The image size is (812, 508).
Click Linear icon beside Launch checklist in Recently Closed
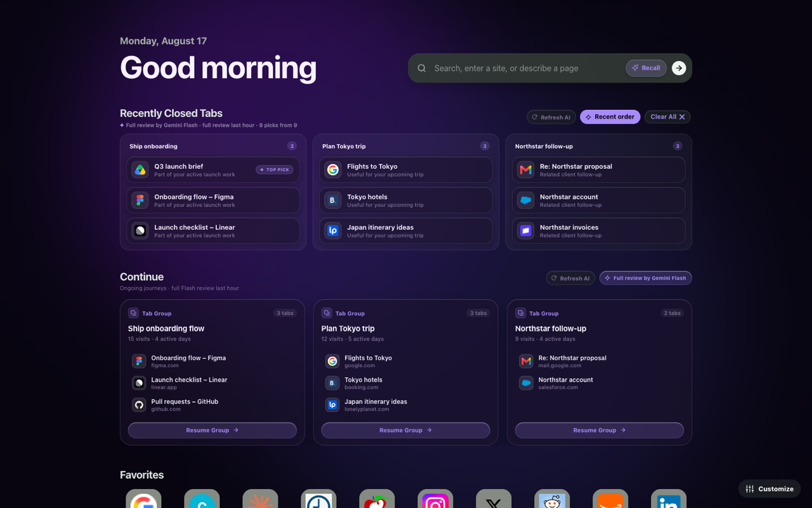pos(140,231)
